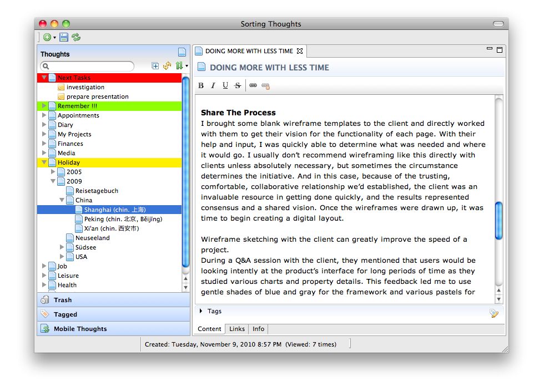Viewport: 544px width, 392px height.
Task: Expand the 2005 node under Holiday
Action: [x=53, y=172]
